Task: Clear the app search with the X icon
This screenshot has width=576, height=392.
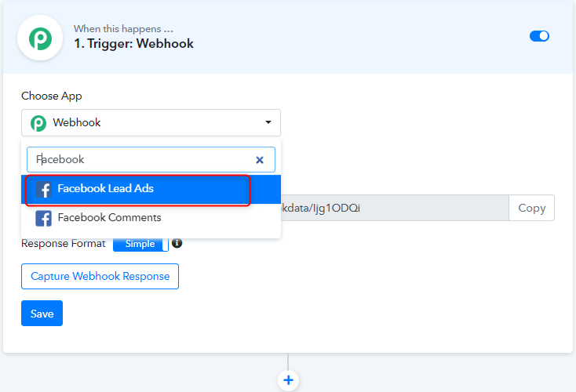Action: pos(260,160)
